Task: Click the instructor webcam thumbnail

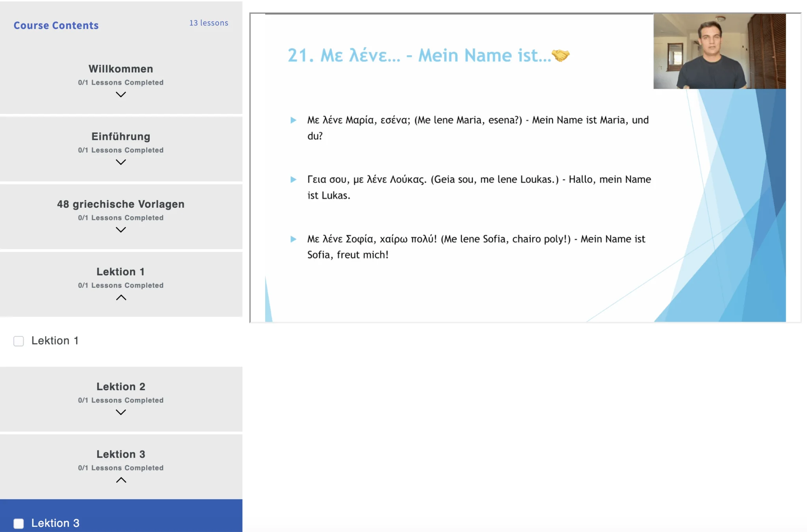Action: [x=719, y=51]
